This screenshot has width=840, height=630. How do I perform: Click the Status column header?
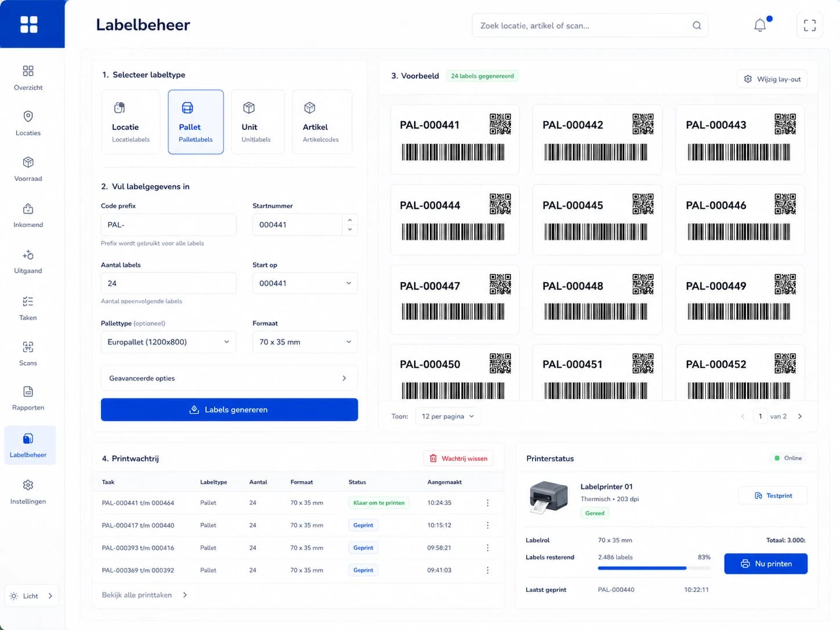click(x=357, y=482)
